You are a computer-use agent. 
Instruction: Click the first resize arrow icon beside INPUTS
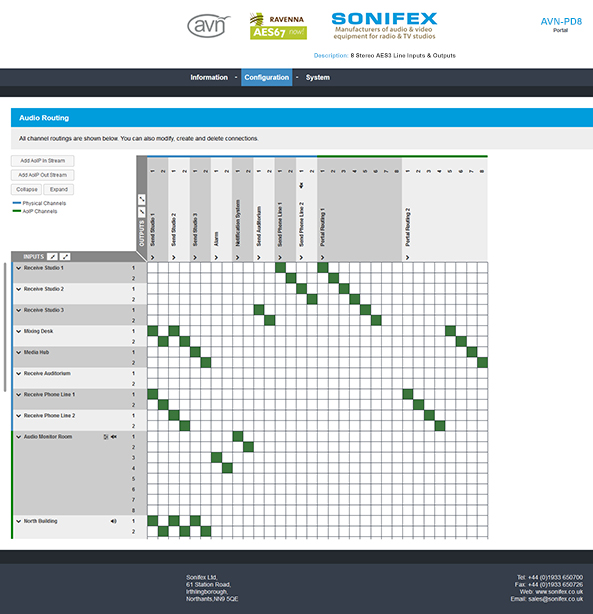coord(52,256)
